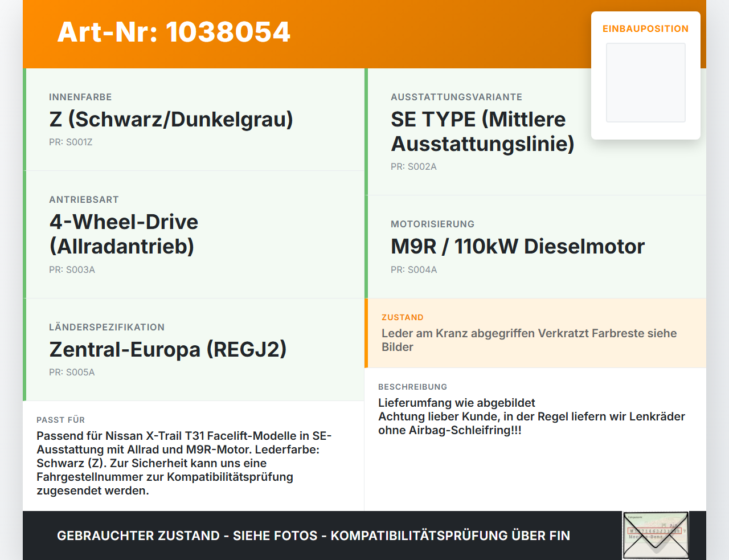The image size is (729, 560).
Task: Click the INNENFARBE label
Action: point(80,97)
